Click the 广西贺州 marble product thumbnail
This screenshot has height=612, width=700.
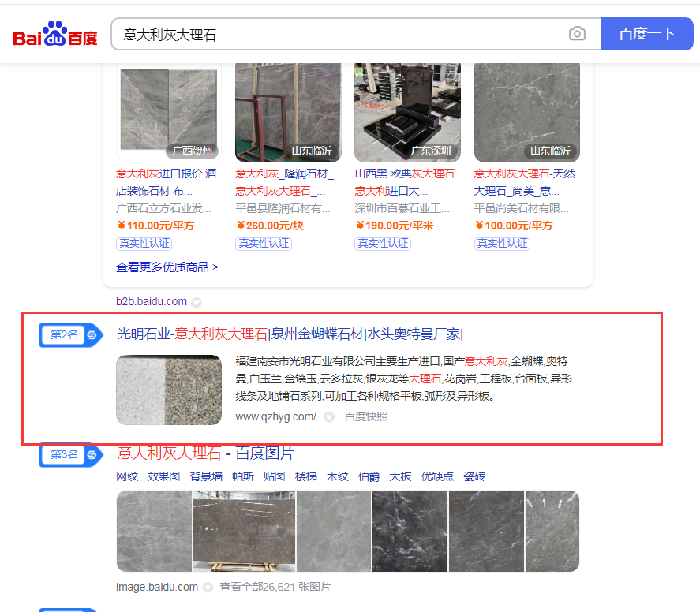(x=168, y=111)
